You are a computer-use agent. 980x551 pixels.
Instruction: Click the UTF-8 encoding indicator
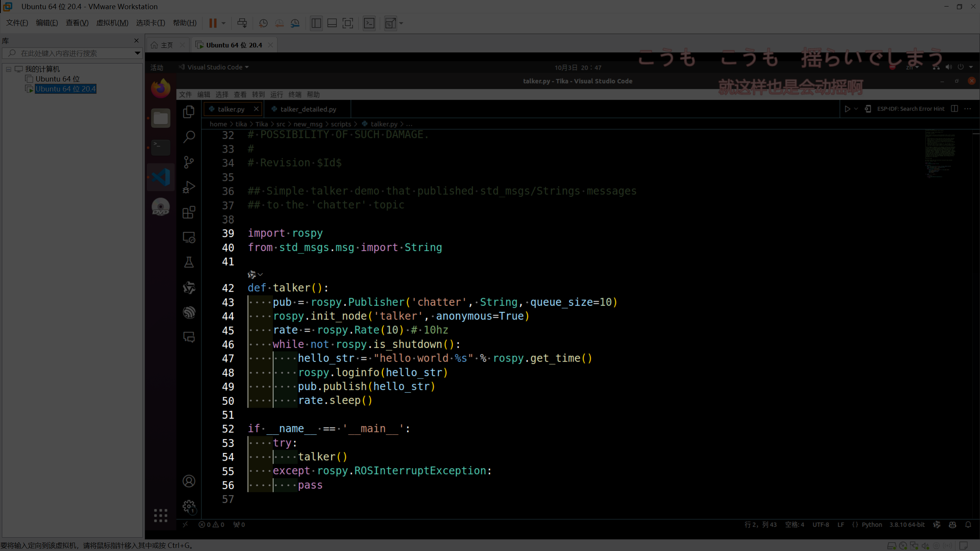click(820, 525)
